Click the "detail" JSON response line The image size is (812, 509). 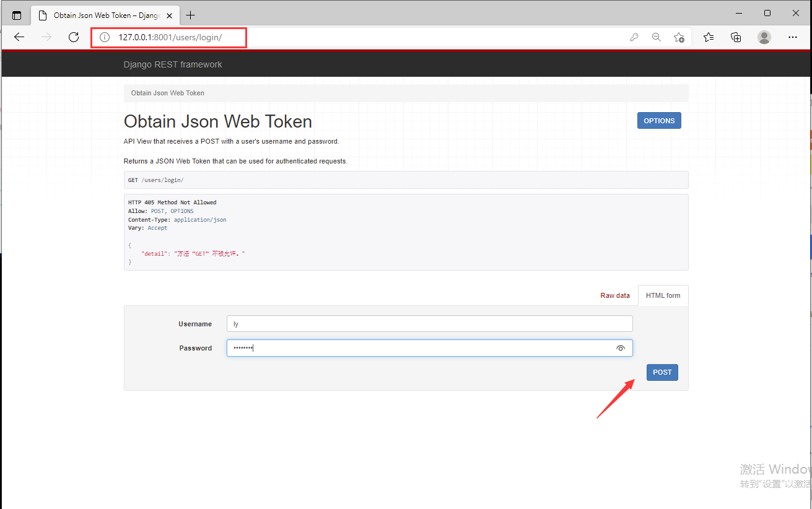click(x=193, y=254)
